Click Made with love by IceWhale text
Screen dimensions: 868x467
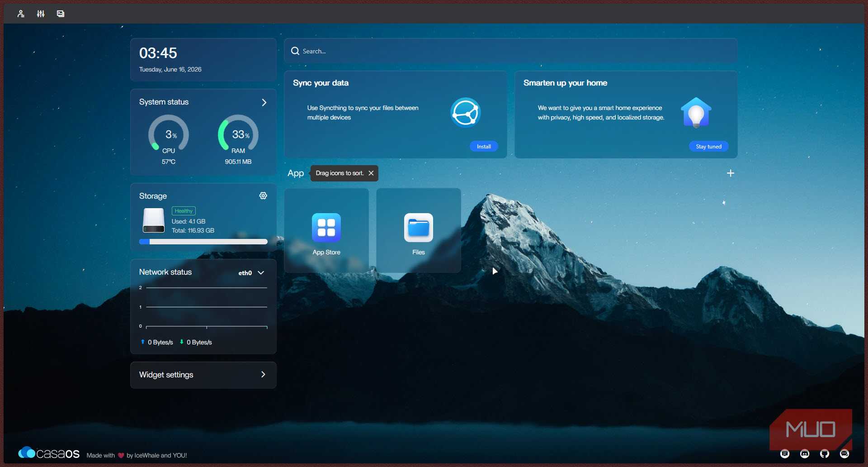pos(137,455)
